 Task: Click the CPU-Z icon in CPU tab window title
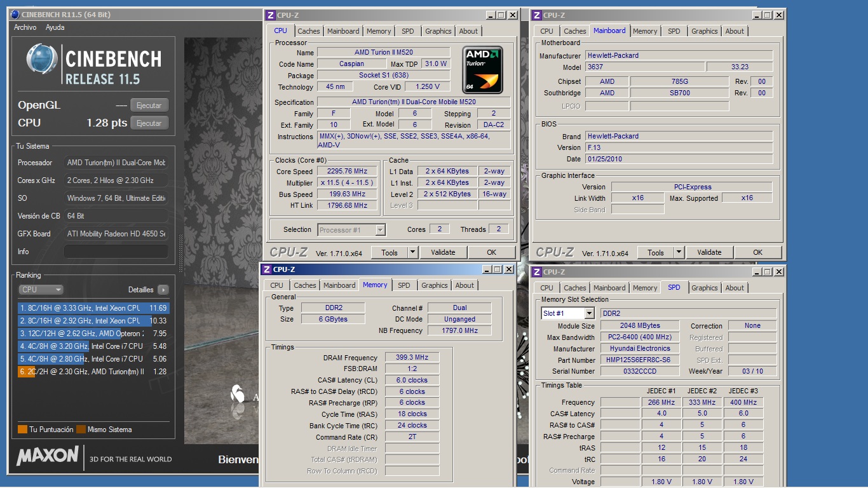(271, 15)
